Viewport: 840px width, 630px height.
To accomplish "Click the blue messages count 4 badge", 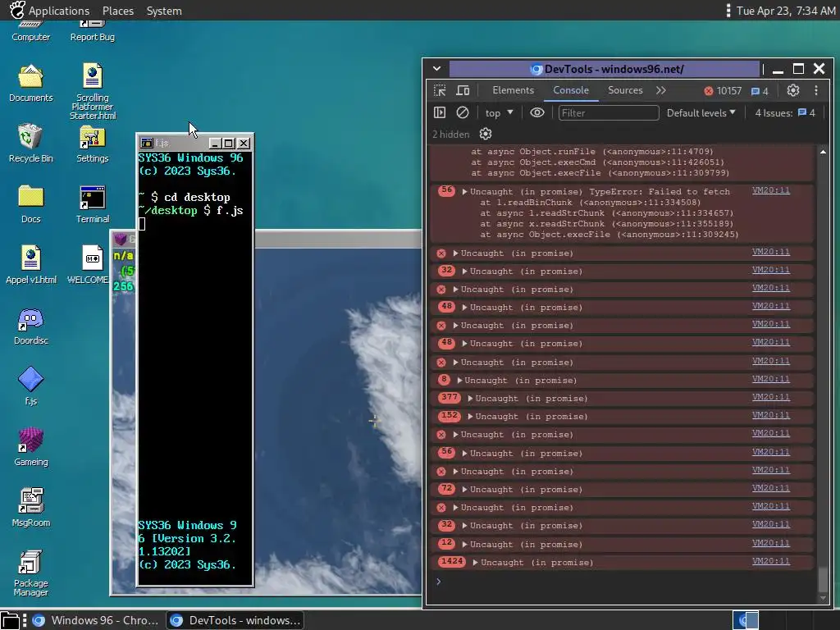I will click(760, 91).
